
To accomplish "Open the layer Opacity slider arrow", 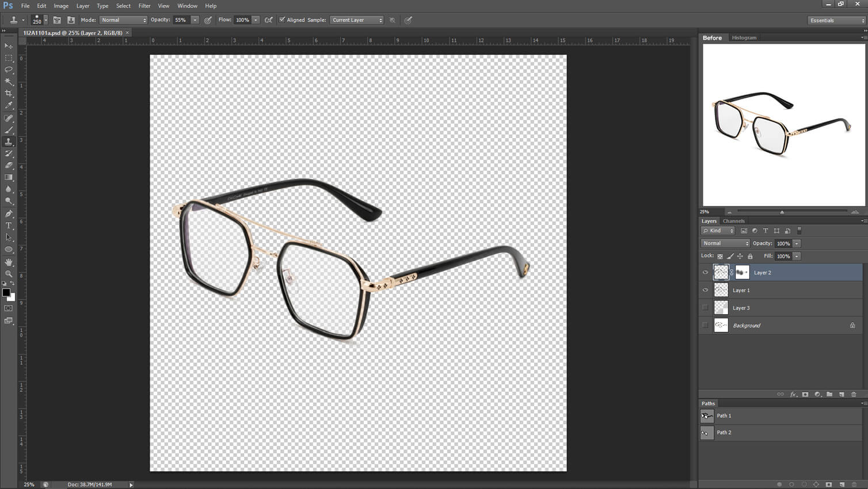I will point(797,243).
